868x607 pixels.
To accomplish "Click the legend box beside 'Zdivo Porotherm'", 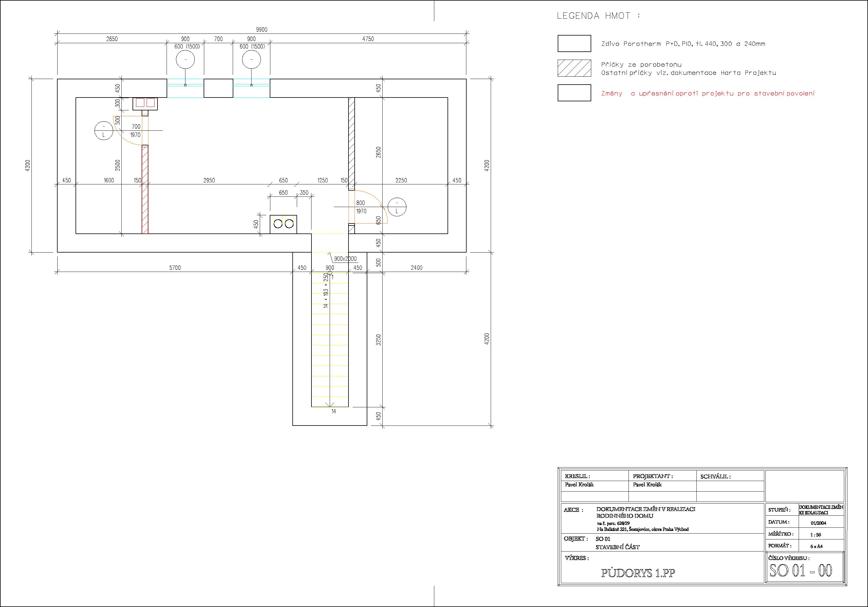I will coord(574,43).
